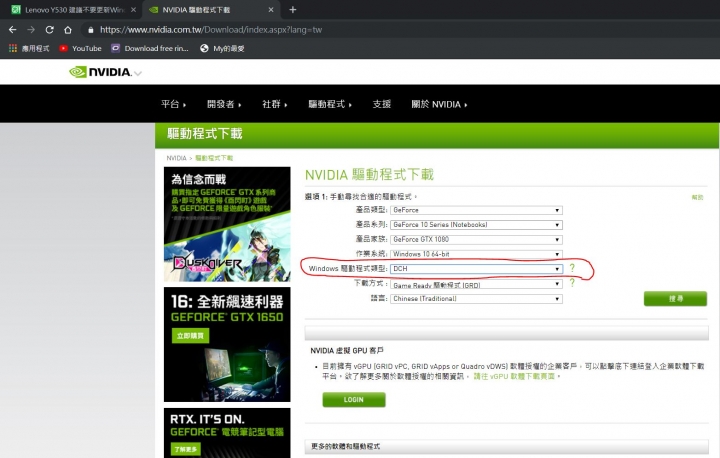This screenshot has width=720, height=458.
Task: Open the 驅動程式 navigation menu
Action: pos(330,104)
